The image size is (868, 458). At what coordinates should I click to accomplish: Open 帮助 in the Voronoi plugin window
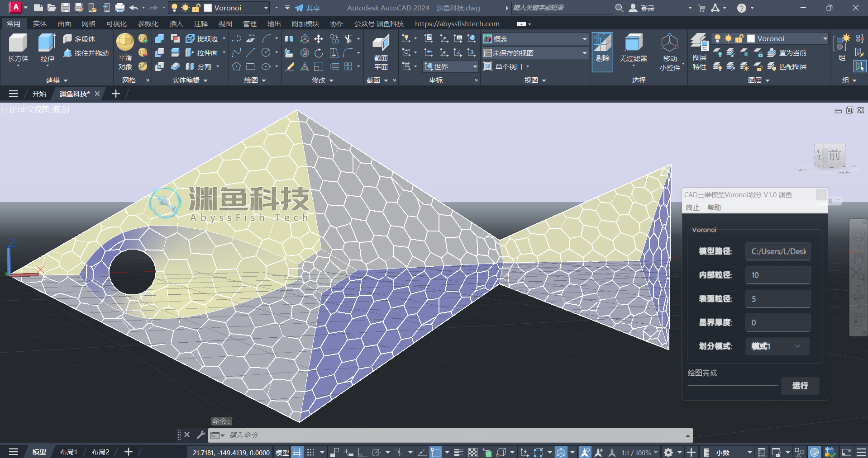tap(714, 208)
